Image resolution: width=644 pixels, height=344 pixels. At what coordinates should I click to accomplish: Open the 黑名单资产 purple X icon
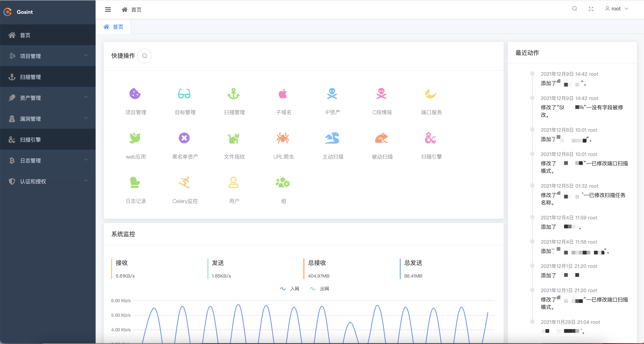tap(184, 138)
